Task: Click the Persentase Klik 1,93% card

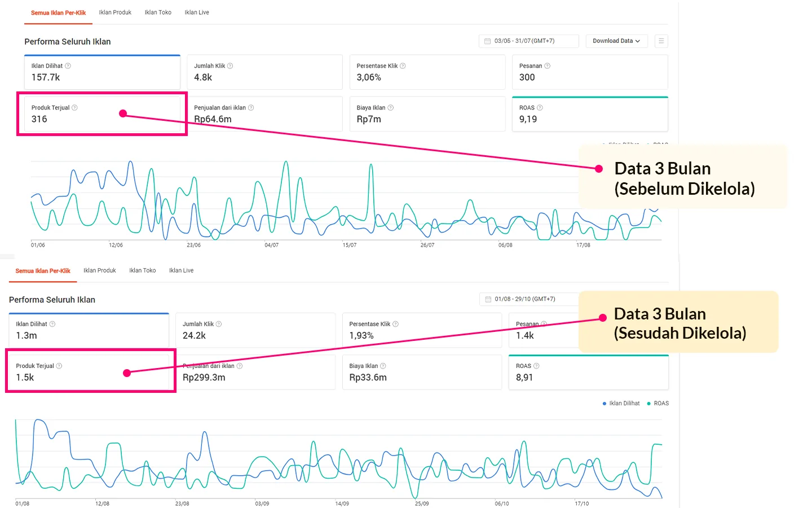Action: click(421, 330)
